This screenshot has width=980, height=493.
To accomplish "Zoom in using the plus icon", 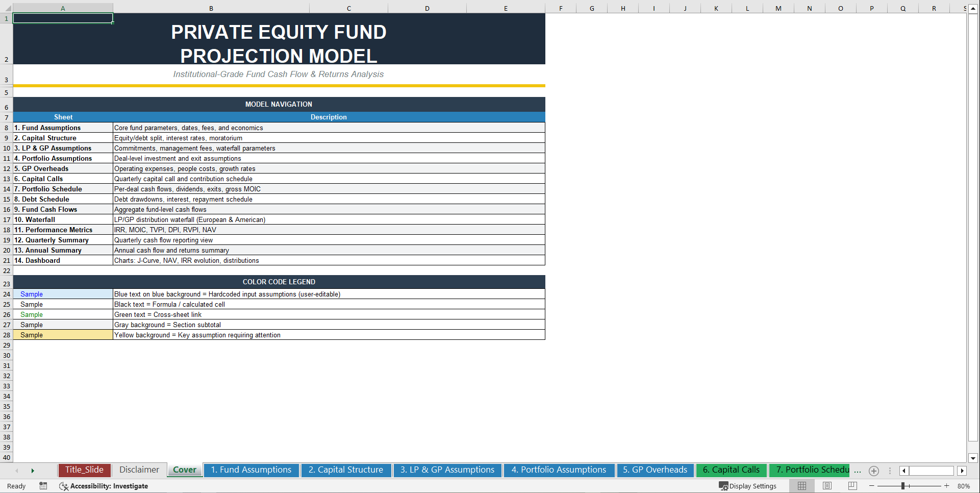I will tap(946, 486).
